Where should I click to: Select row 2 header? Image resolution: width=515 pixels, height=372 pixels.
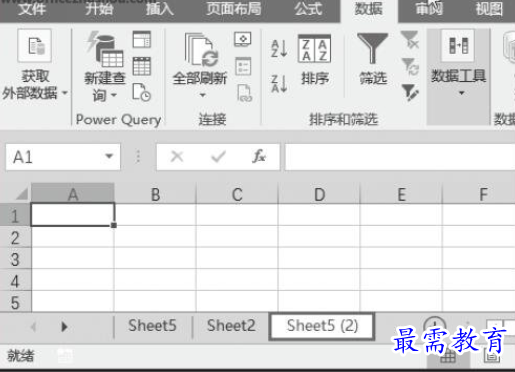click(15, 237)
